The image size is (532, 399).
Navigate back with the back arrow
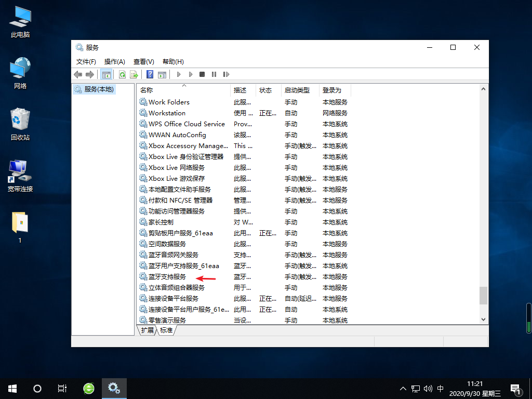tap(78, 74)
